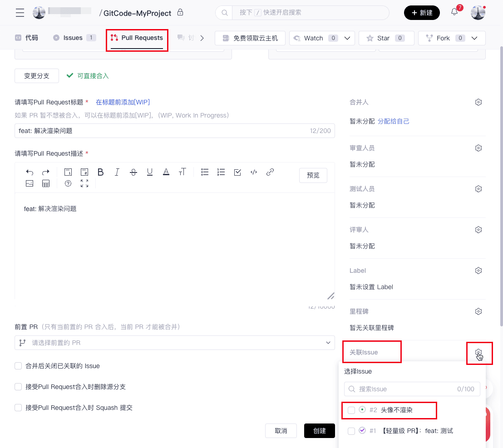The height and width of the screenshot is (448, 503).
Task: Click the strikethrough icon
Action: coord(133,172)
